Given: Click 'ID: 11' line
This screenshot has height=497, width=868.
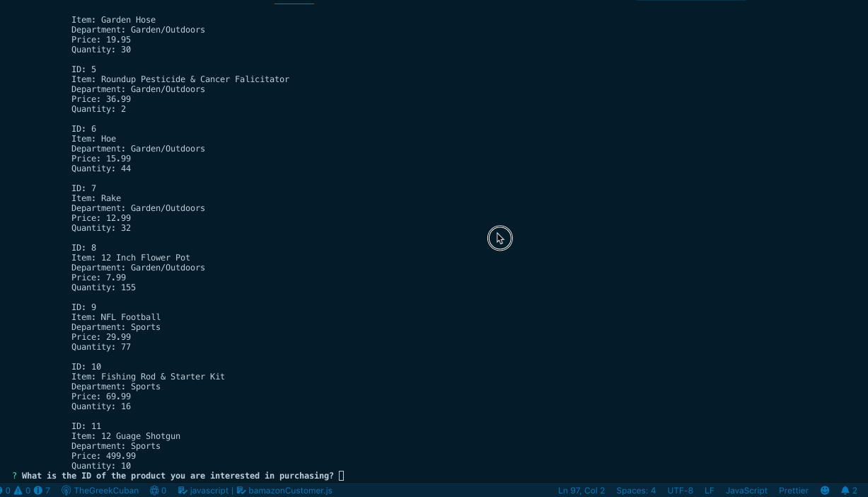Looking at the screenshot, I should coord(86,426).
